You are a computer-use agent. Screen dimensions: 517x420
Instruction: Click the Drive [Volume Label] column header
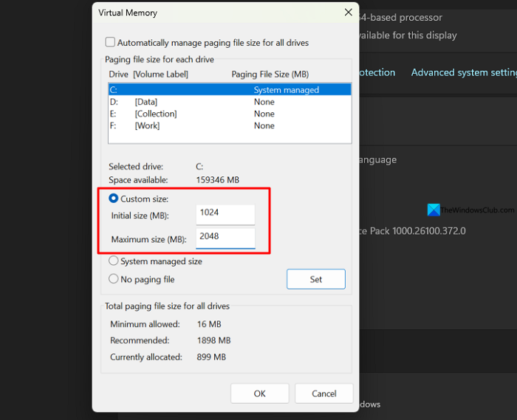point(148,74)
